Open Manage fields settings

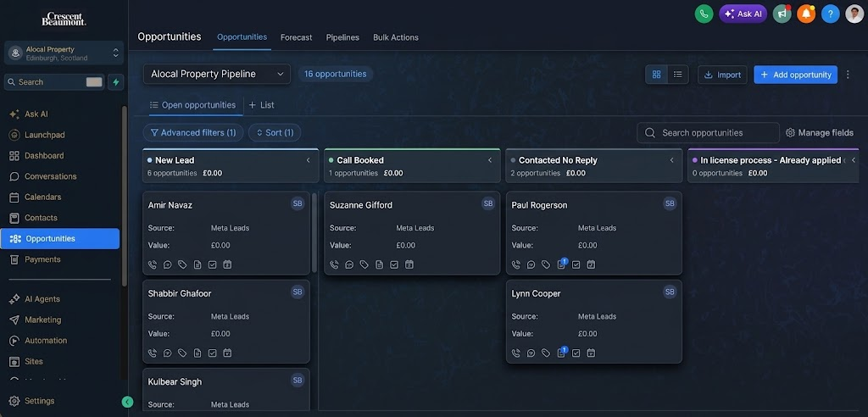(820, 133)
